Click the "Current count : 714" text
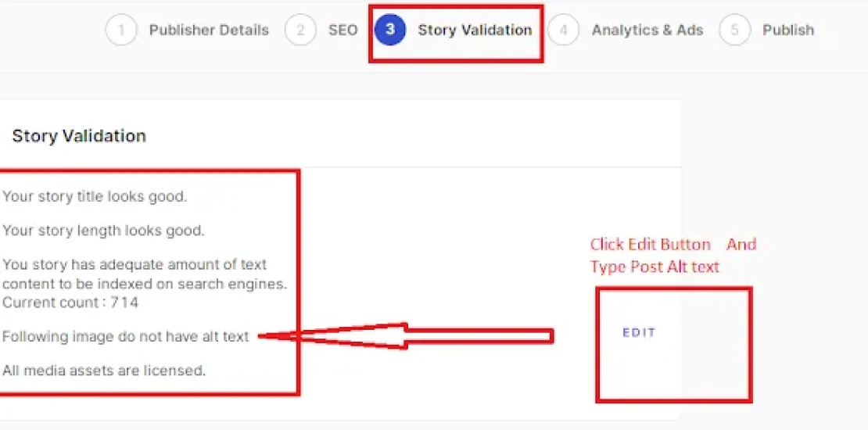 (70, 302)
